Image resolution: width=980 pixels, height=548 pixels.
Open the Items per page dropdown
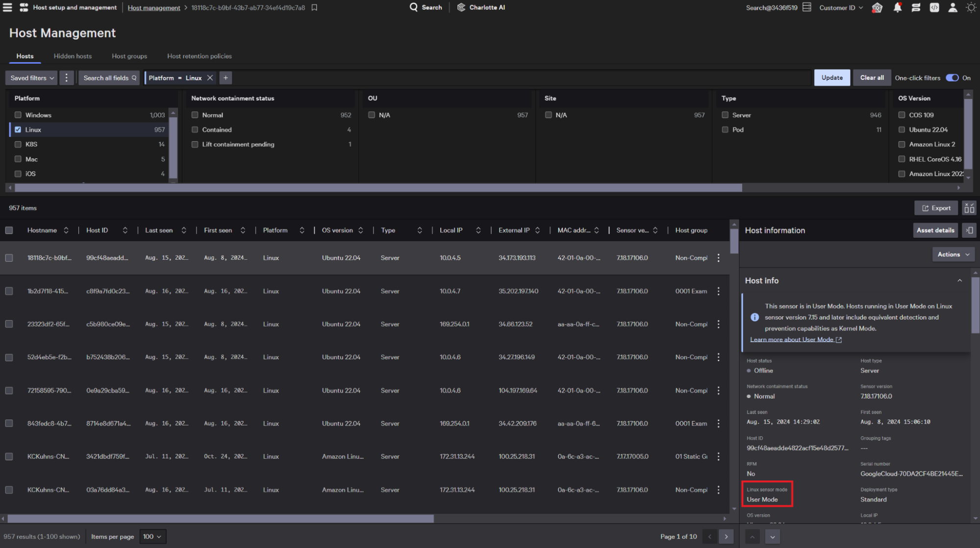pos(151,536)
